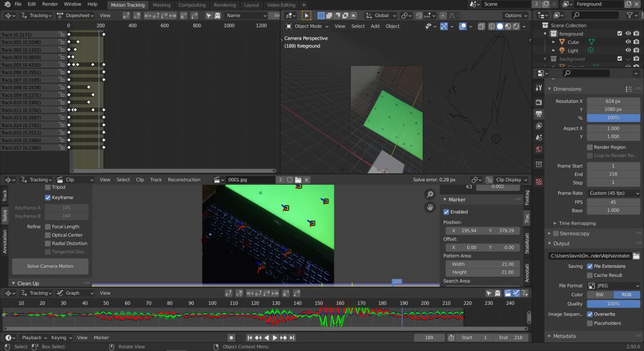Toggle show only selected in graph view
644x351 pixels.
coord(489,293)
